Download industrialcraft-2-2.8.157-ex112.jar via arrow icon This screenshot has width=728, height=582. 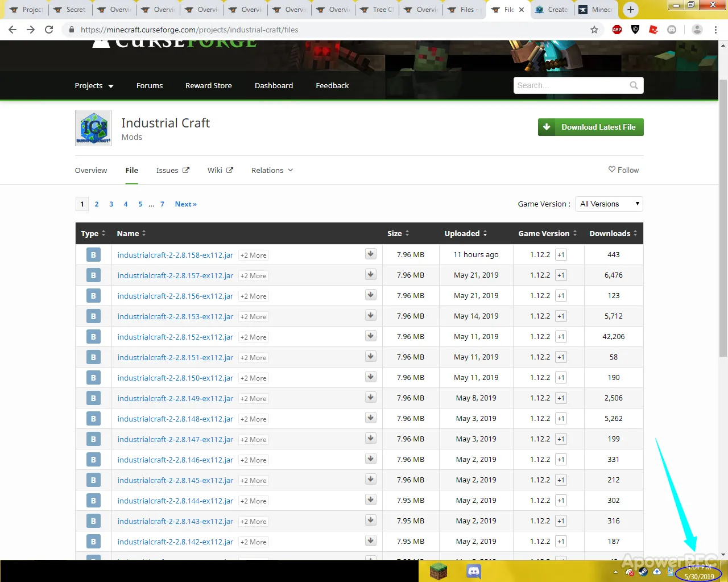[x=371, y=274]
